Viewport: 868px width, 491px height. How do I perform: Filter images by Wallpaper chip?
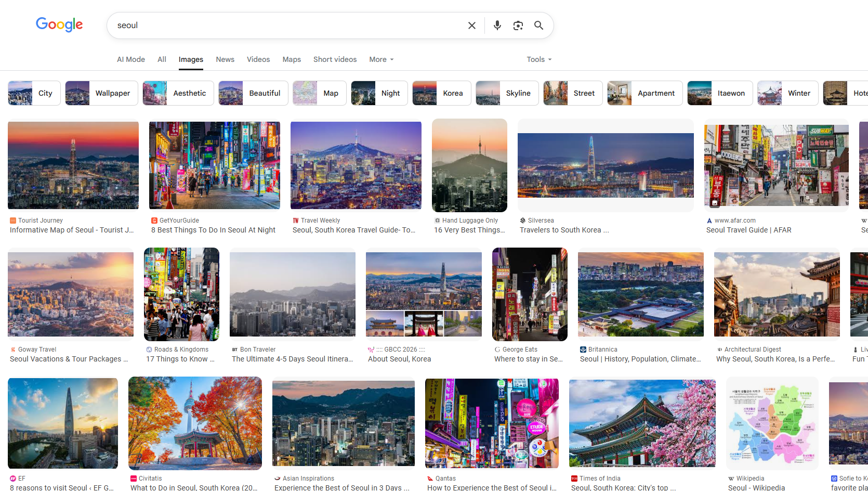click(101, 93)
